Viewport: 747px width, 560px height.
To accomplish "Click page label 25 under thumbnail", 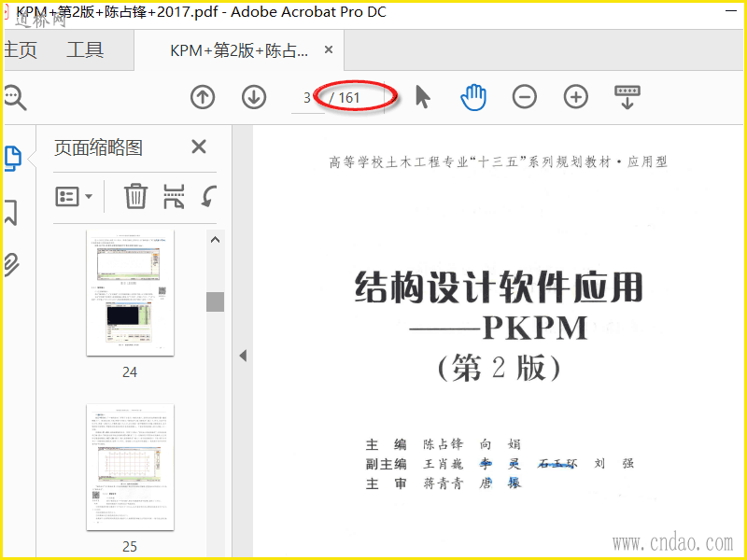I will pyautogui.click(x=130, y=546).
